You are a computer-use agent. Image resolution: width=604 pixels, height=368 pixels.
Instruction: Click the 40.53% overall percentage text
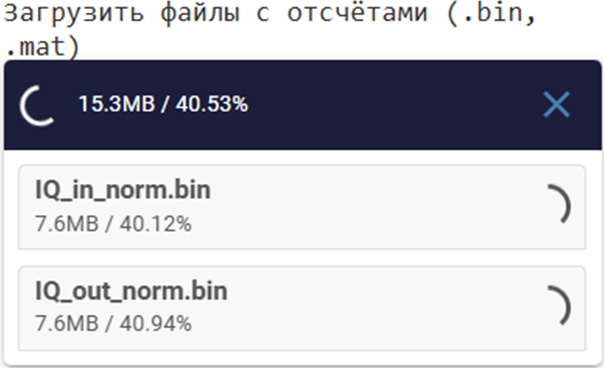(212, 104)
